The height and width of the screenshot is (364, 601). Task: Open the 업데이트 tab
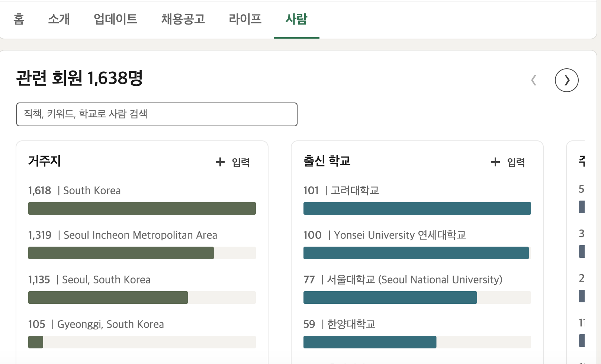click(x=116, y=19)
